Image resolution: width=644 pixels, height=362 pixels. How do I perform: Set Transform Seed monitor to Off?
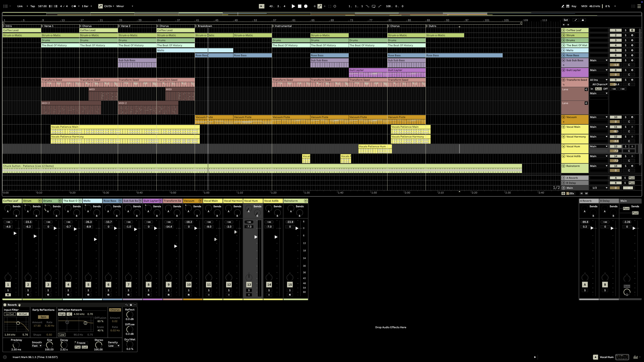pos(605,89)
